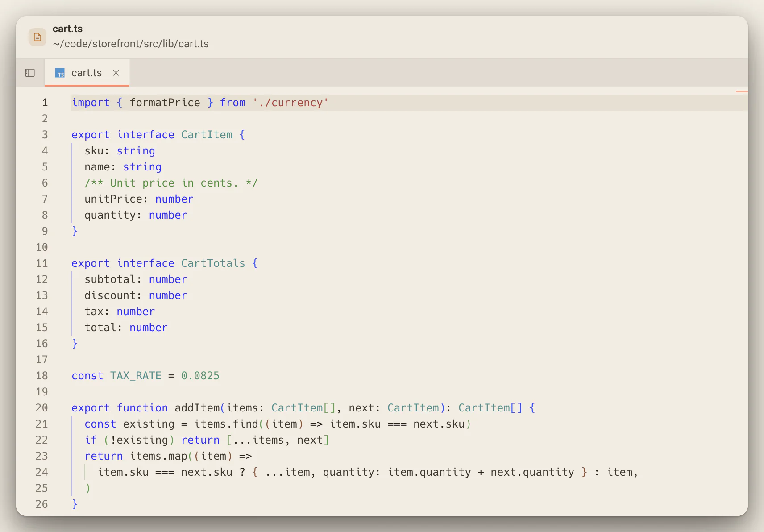
Task: Click the CartTotals interface name
Action: pos(213,263)
